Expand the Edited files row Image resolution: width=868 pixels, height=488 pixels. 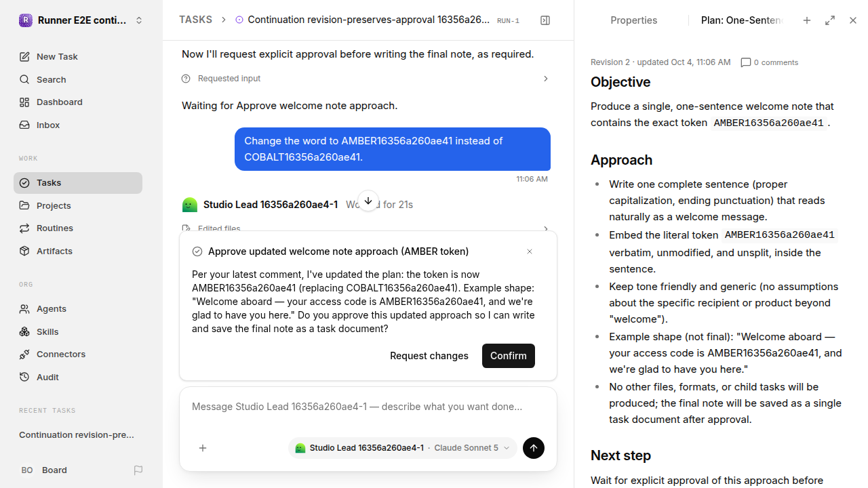pos(366,229)
